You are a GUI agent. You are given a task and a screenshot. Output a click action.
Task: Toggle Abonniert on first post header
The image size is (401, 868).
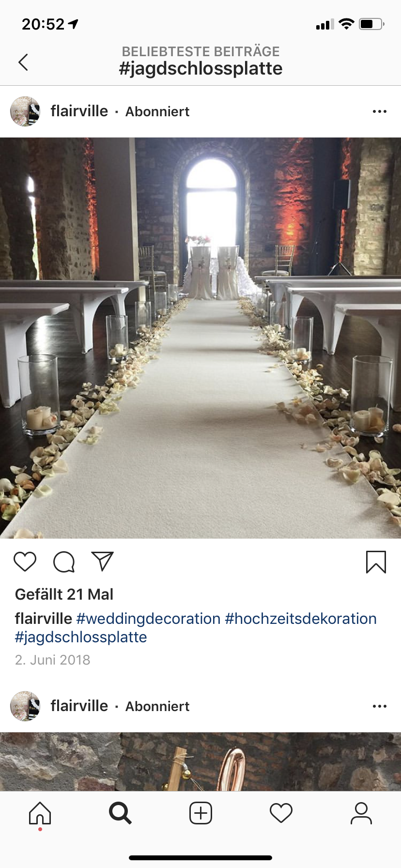157,111
